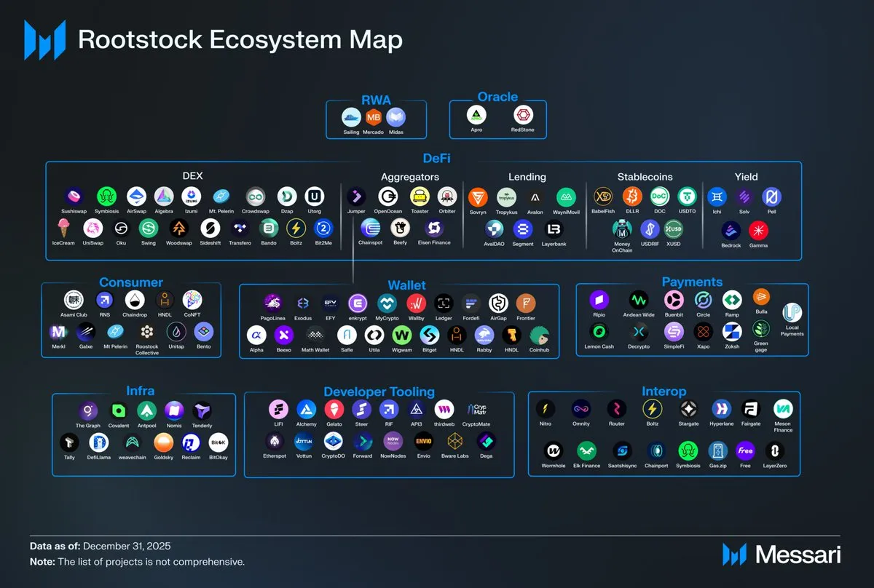
Task: Choose the thirdweb icon
Action: pyautogui.click(x=444, y=409)
